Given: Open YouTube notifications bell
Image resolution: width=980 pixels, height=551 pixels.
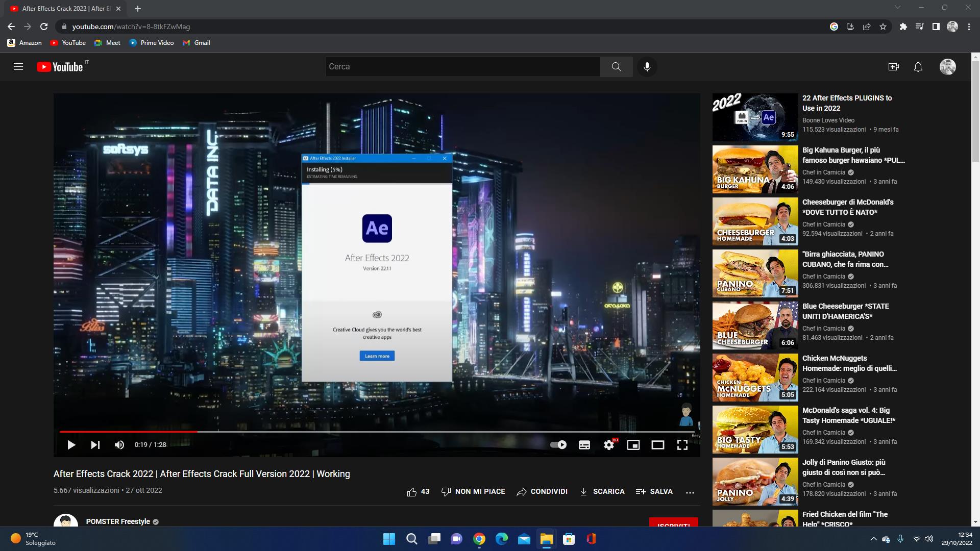Looking at the screenshot, I should pos(918,67).
